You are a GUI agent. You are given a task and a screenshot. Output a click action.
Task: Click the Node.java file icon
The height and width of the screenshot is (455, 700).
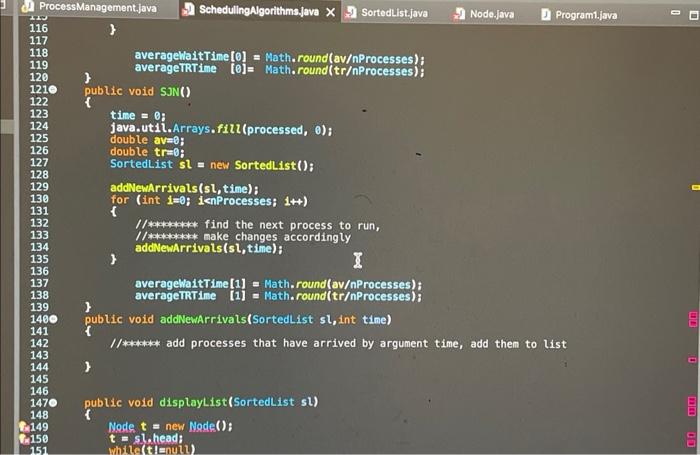tap(459, 15)
